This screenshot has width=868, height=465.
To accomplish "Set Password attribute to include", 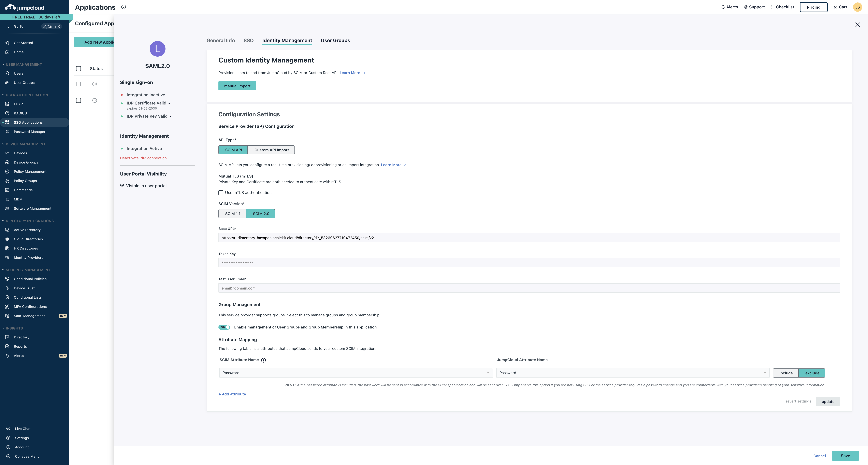I will [x=786, y=373].
